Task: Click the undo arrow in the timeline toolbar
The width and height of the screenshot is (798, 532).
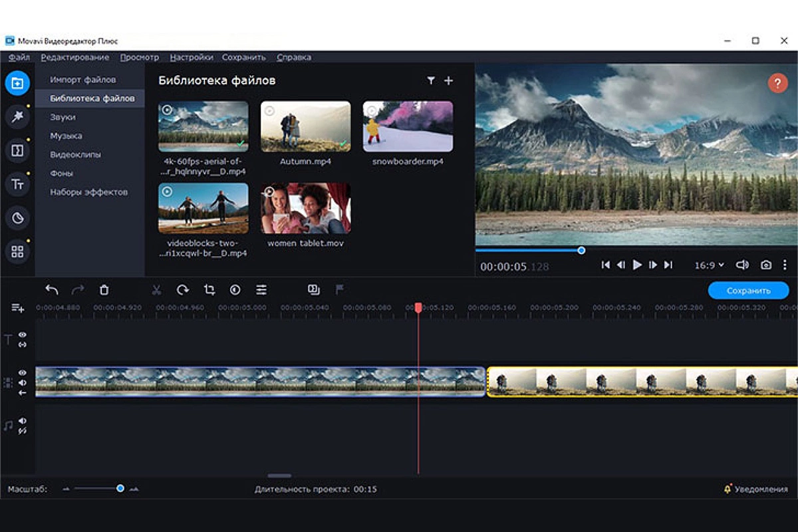Action: [52, 290]
